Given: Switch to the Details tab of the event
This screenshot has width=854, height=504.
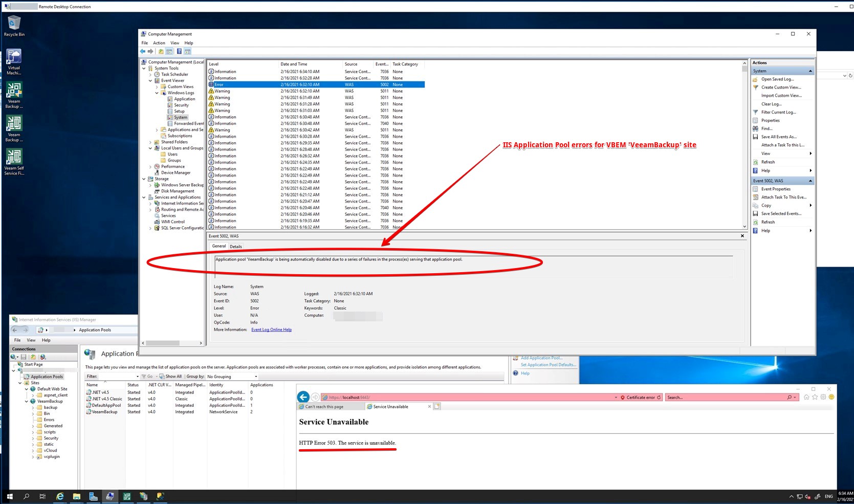Looking at the screenshot, I should [236, 247].
